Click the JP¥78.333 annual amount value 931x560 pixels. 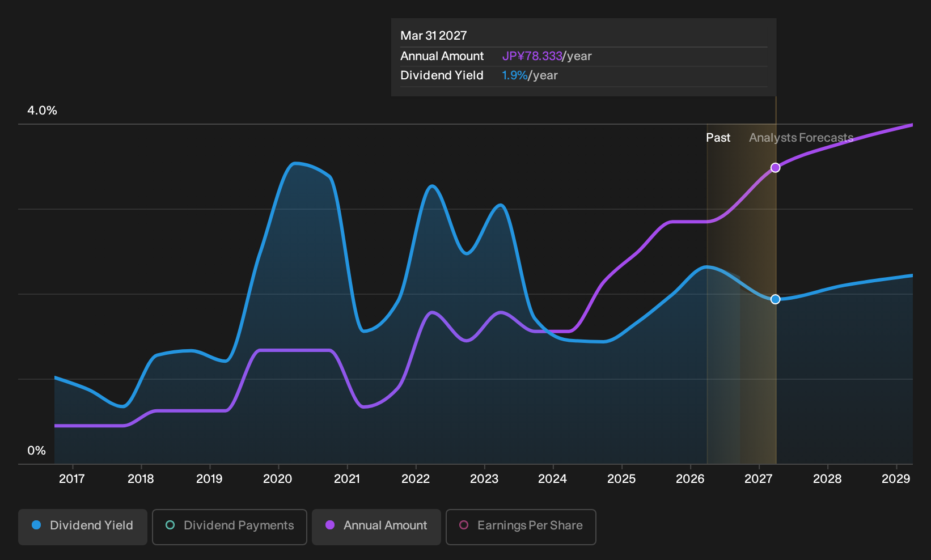[532, 56]
